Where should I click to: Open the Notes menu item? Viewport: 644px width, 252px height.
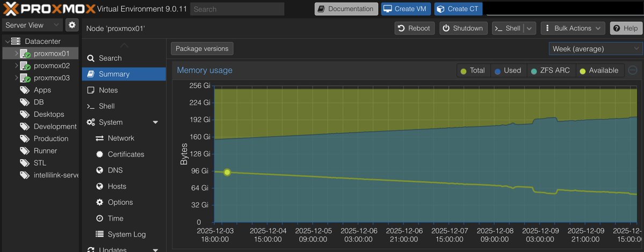[x=124, y=90]
